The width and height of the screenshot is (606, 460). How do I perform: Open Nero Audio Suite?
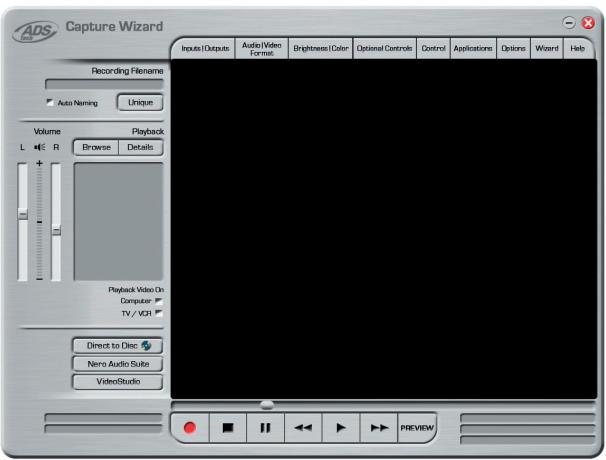coord(117,364)
